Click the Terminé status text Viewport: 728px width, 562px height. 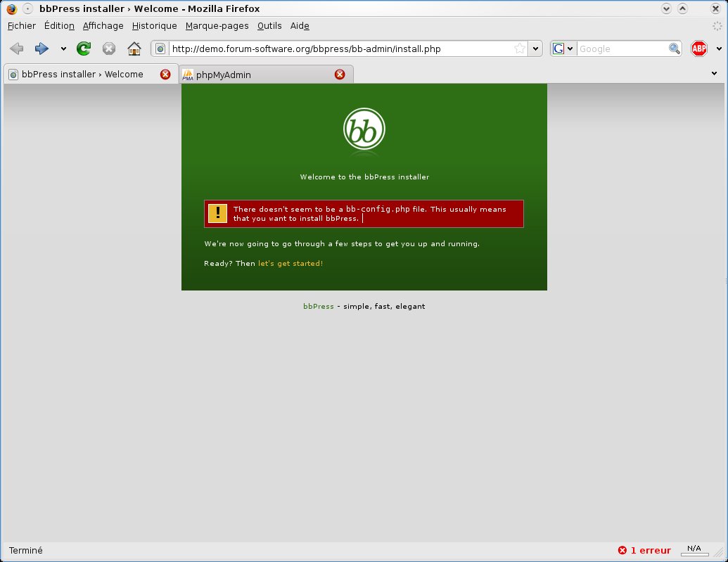tap(25, 550)
